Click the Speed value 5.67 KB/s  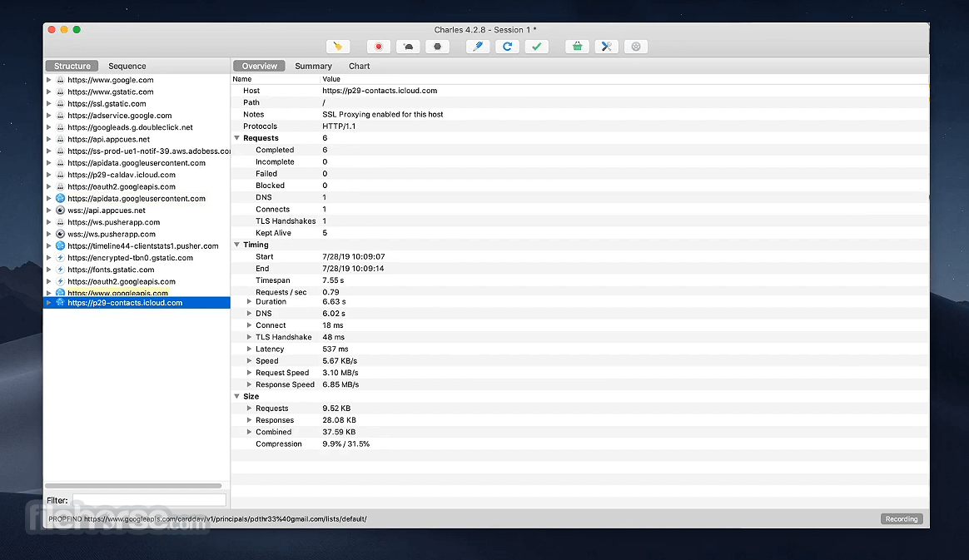(340, 361)
